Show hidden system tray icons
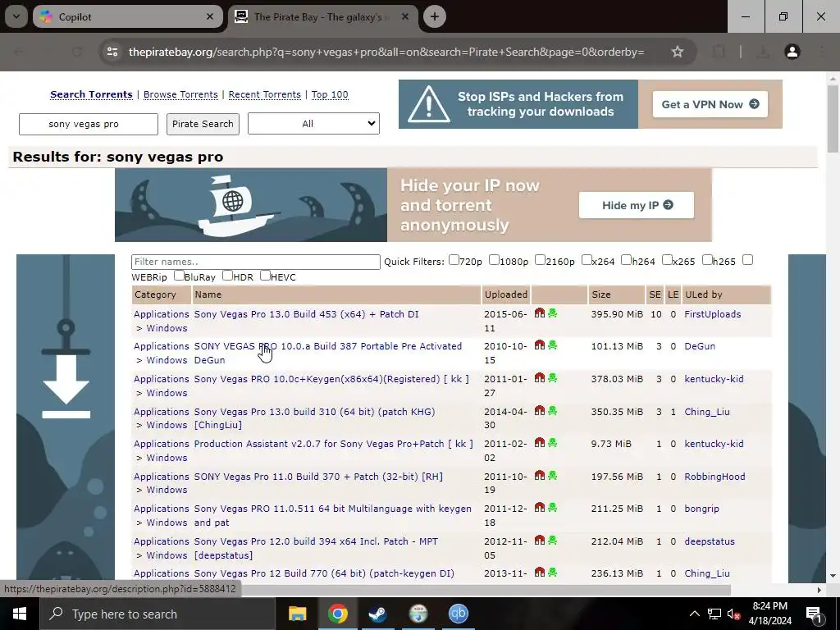The height and width of the screenshot is (630, 840). click(x=694, y=614)
